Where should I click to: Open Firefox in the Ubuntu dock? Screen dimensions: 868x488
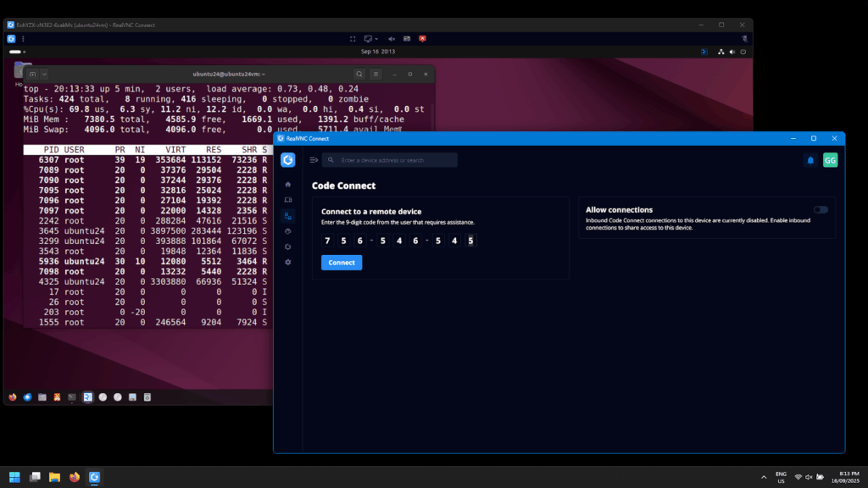point(13,396)
